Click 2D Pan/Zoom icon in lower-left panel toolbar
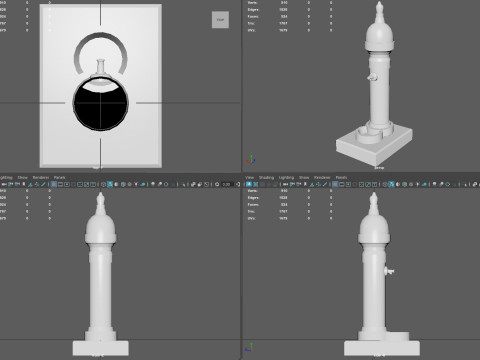The width and height of the screenshot is (480, 360). coord(37,184)
